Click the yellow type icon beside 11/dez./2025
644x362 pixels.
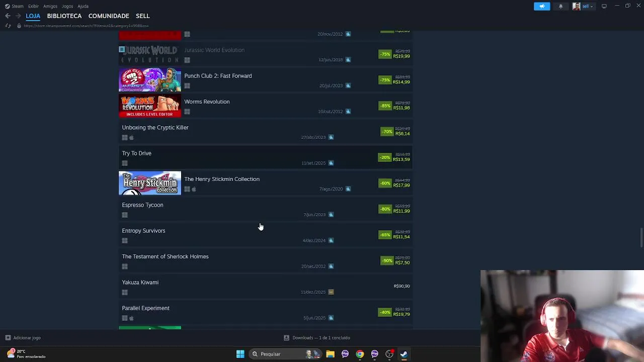click(x=331, y=292)
